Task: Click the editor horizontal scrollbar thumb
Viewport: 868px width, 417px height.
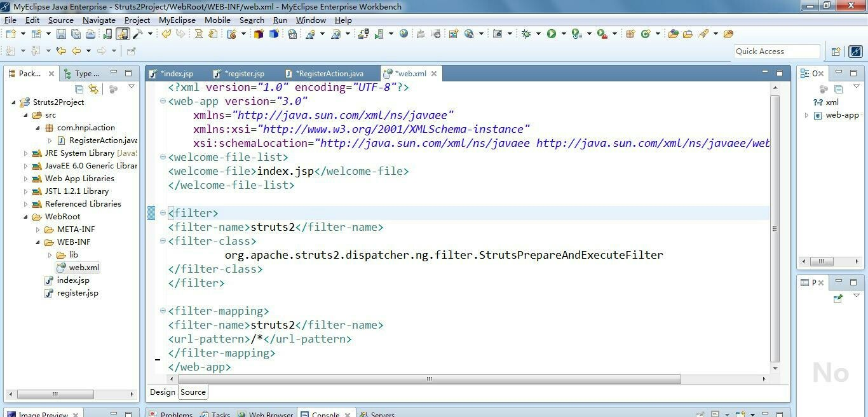Action: point(429,379)
